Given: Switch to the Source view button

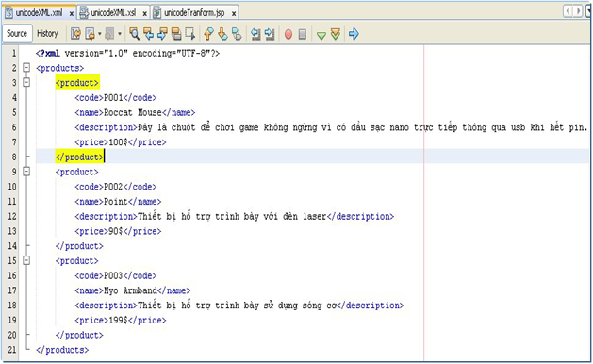Looking at the screenshot, I should click(x=17, y=34).
